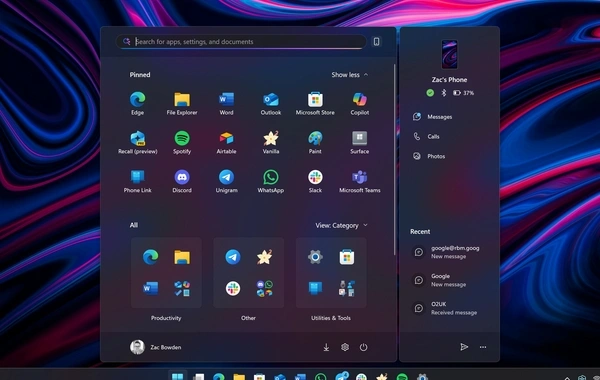Collapse pinned apps with Show less
The image size is (600, 380).
pyautogui.click(x=350, y=75)
